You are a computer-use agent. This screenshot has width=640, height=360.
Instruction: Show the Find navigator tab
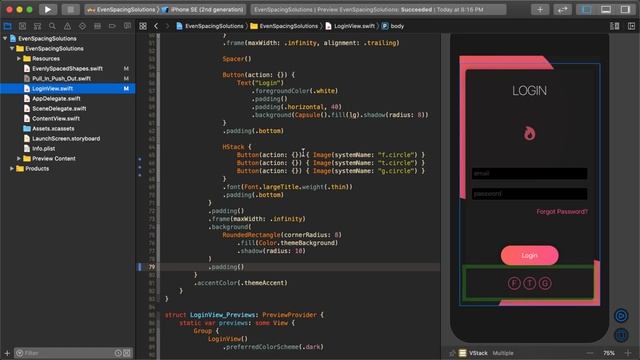52,26
